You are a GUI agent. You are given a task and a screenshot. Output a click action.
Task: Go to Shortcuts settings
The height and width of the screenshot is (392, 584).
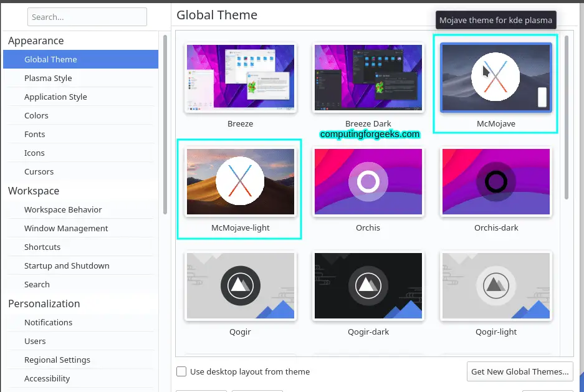pyautogui.click(x=80, y=247)
